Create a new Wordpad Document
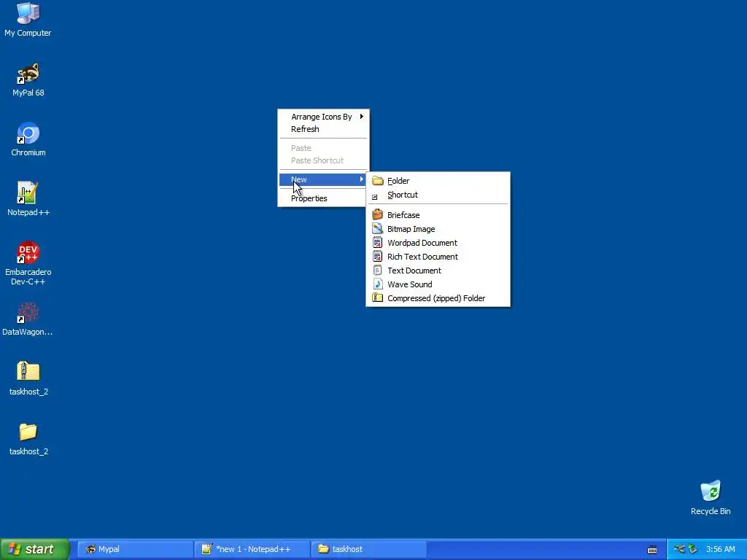747x560 pixels. 438,243
